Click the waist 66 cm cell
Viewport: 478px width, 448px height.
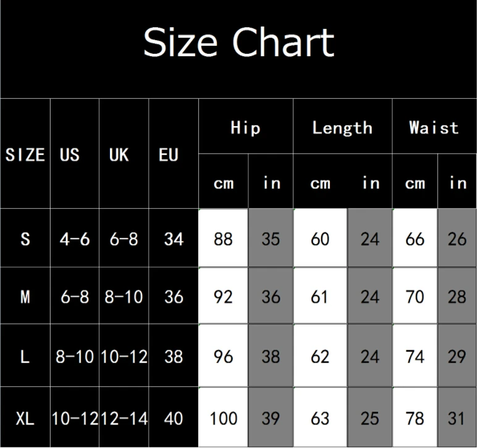(415, 238)
